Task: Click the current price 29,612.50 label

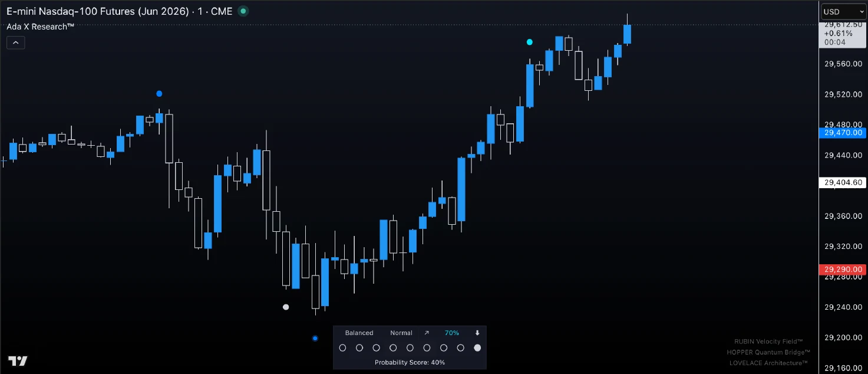Action: pyautogui.click(x=843, y=25)
